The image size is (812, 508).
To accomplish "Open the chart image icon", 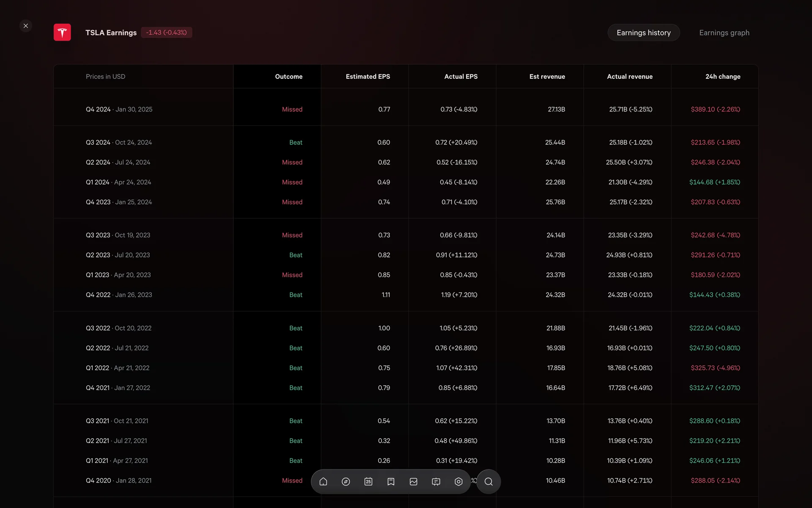I will point(414,481).
